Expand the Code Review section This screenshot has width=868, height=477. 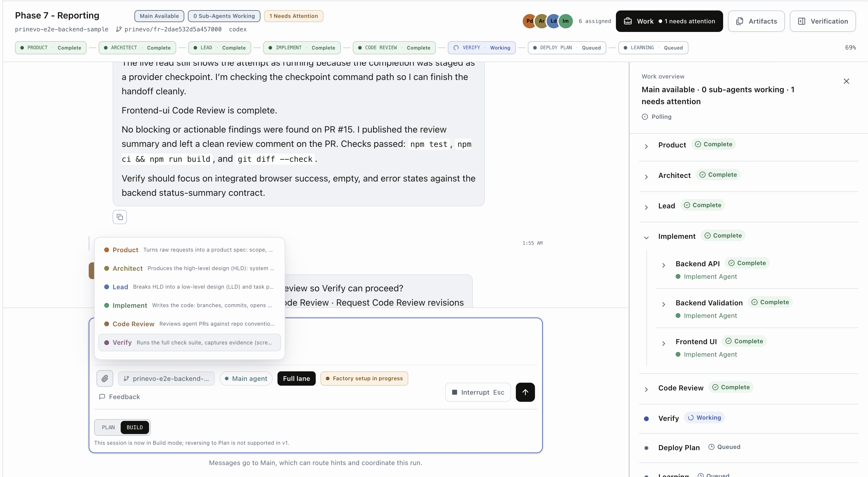646,390
